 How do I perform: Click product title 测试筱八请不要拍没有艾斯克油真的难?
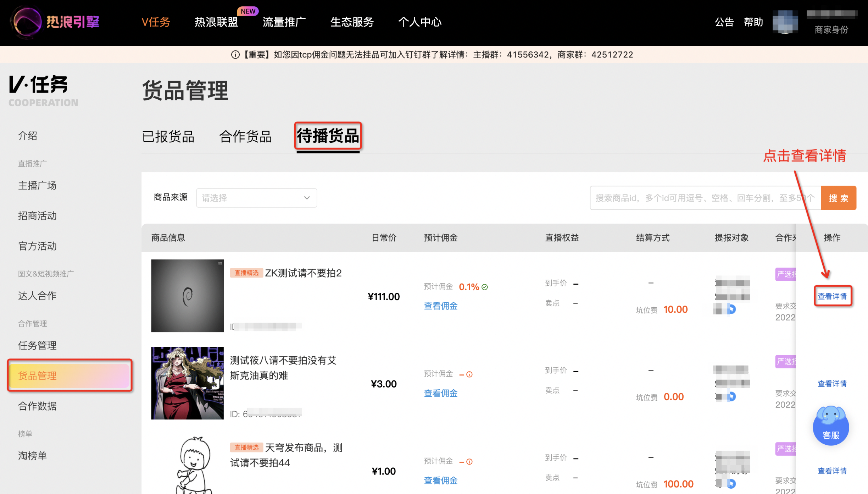click(283, 368)
